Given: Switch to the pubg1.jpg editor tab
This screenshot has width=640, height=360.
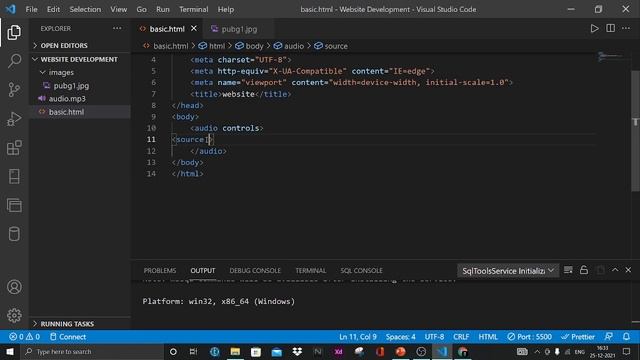Looking at the screenshot, I should point(239,29).
